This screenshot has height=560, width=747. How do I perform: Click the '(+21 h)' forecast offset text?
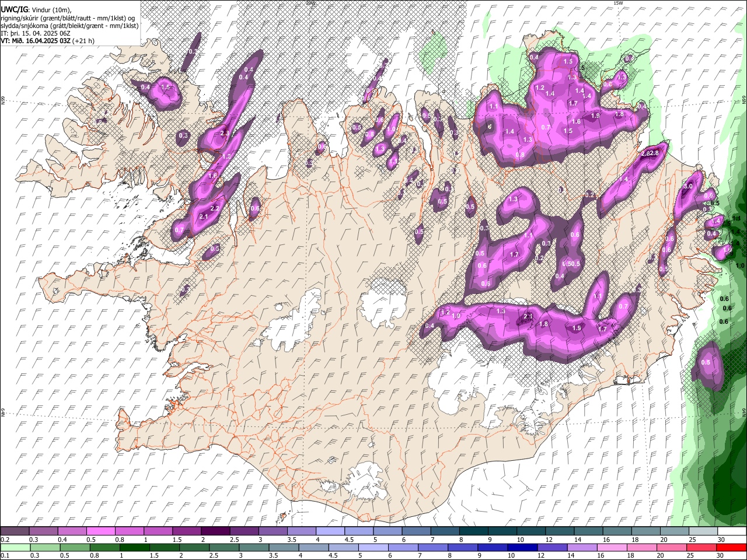click(x=84, y=41)
